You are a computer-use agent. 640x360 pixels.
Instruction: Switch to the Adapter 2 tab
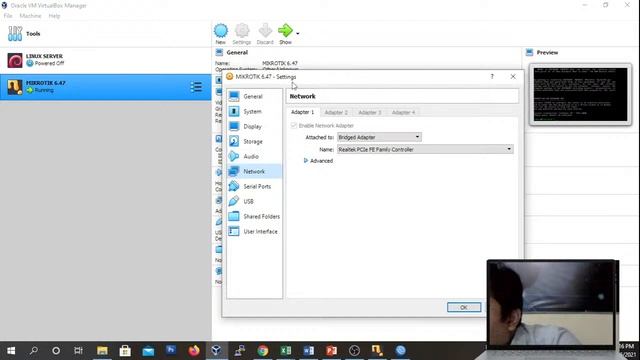[336, 112]
